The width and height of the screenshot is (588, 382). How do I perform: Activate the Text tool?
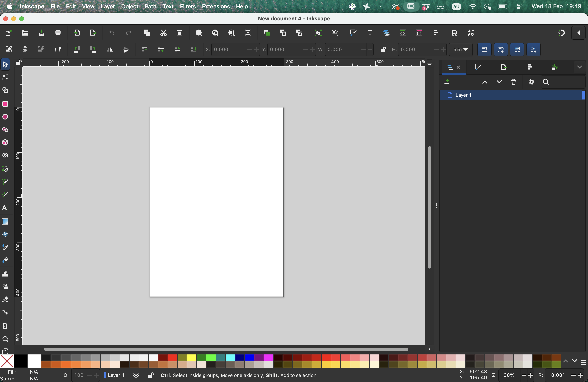pyautogui.click(x=5, y=208)
